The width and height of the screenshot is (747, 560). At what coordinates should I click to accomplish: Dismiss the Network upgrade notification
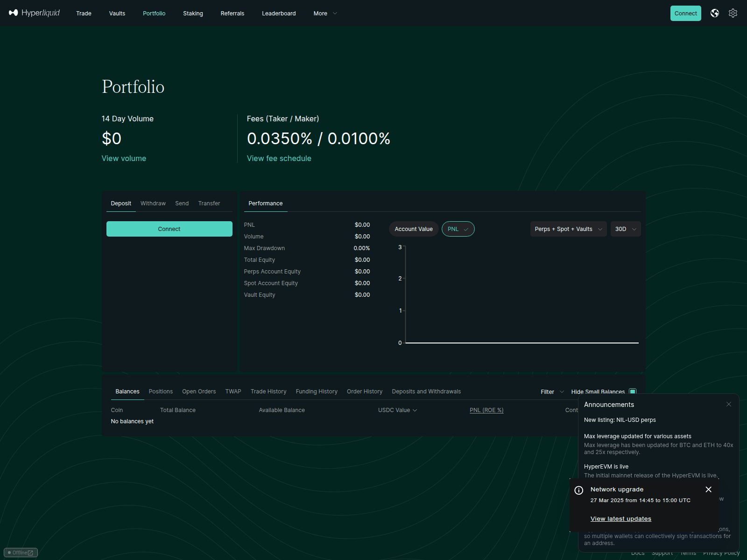pos(708,490)
